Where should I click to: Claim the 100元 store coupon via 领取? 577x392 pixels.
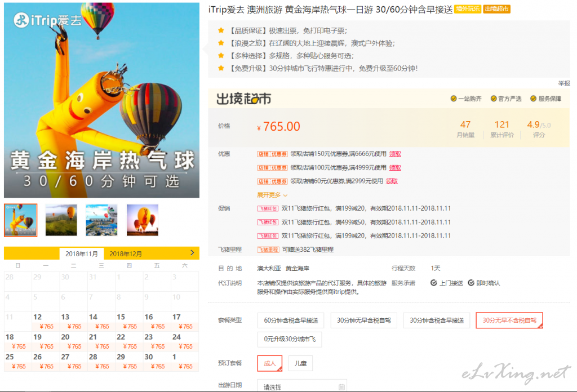pyautogui.click(x=395, y=168)
